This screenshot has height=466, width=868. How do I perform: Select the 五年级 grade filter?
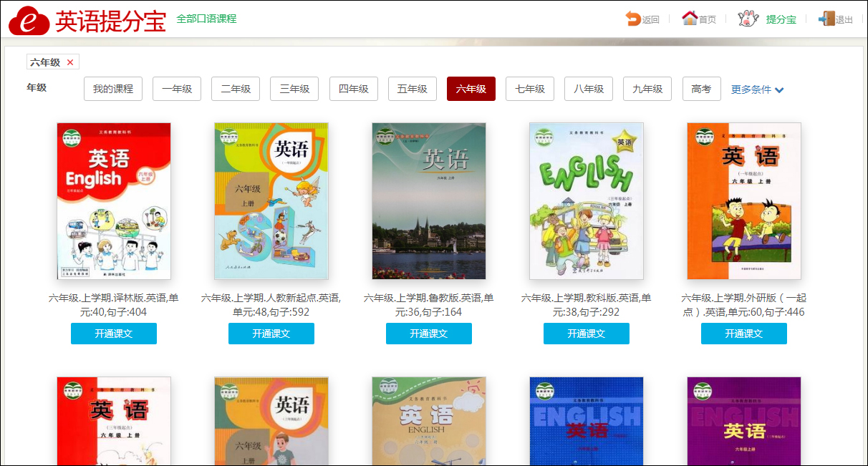413,89
